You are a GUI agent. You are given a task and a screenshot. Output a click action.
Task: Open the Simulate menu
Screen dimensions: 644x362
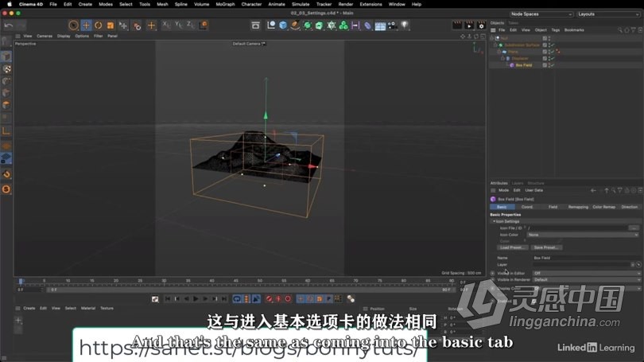coord(301,4)
